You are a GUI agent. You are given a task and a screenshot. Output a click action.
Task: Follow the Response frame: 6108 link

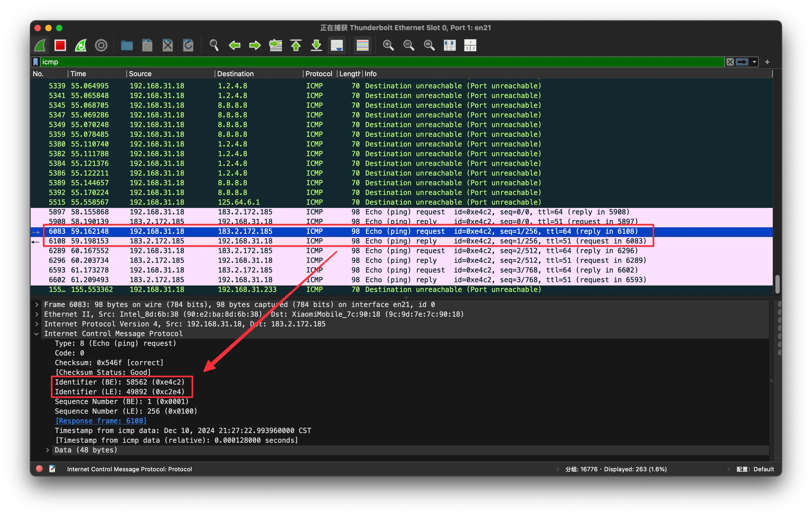pos(101,421)
